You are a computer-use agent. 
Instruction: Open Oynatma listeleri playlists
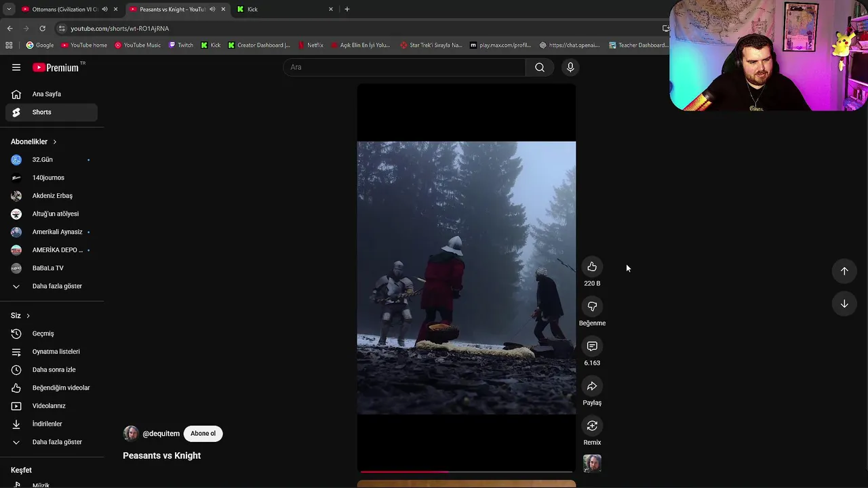point(52,352)
